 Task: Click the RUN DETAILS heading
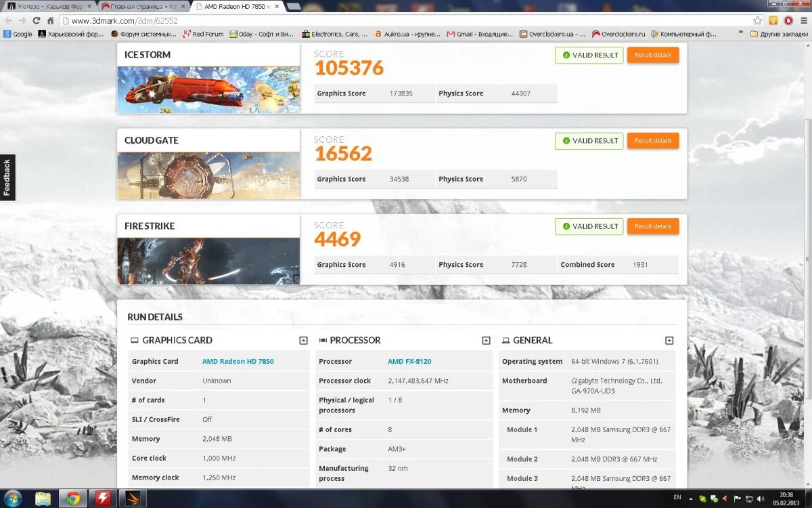click(x=155, y=317)
